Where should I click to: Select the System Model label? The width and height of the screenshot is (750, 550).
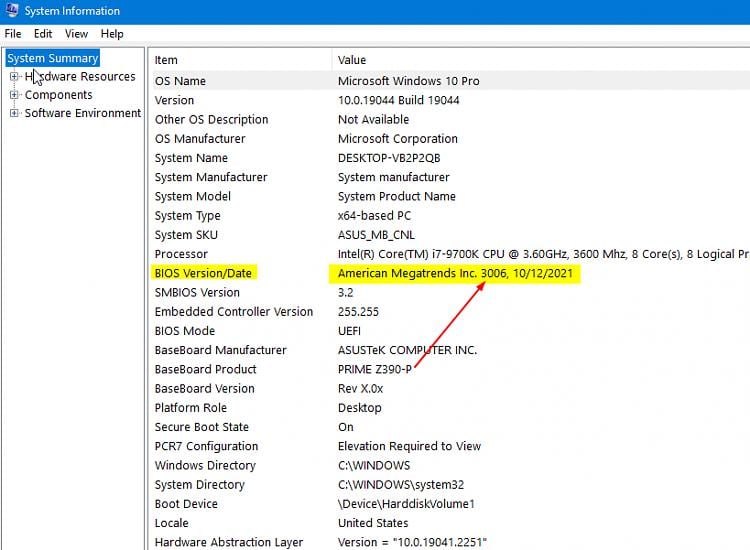coord(192,196)
